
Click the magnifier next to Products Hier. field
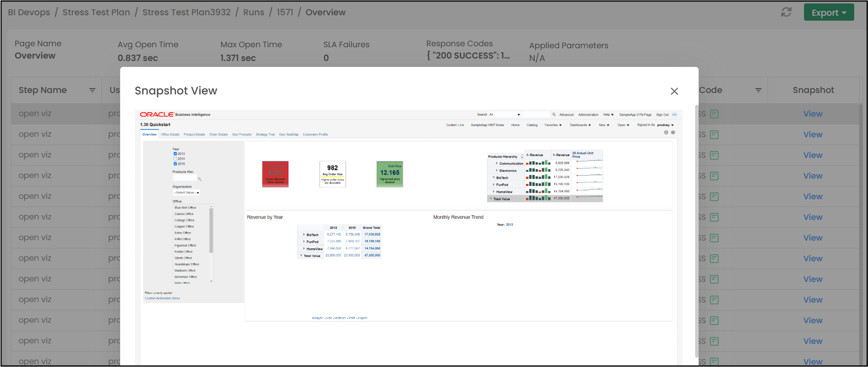199,179
